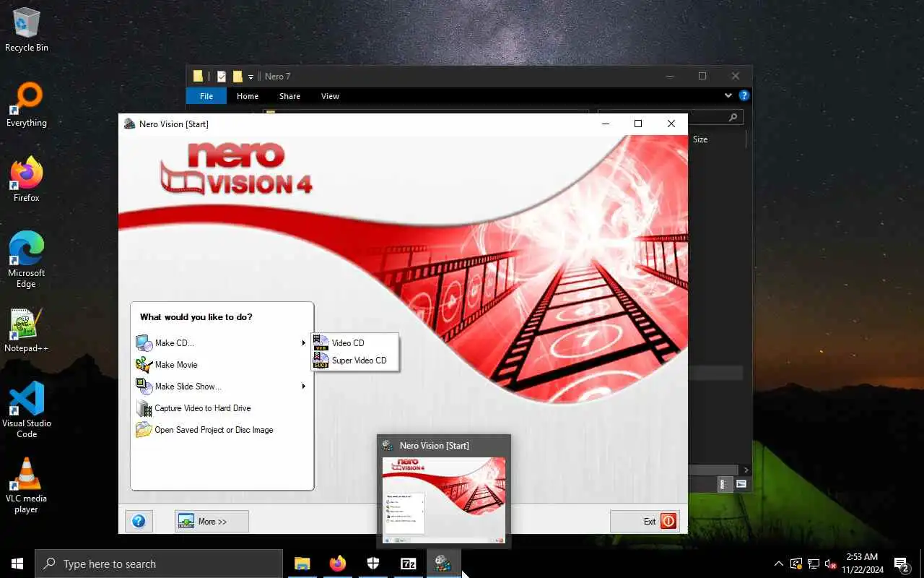Click the taskbar search box
Viewport: 924px width, 578px height.
tap(159, 564)
